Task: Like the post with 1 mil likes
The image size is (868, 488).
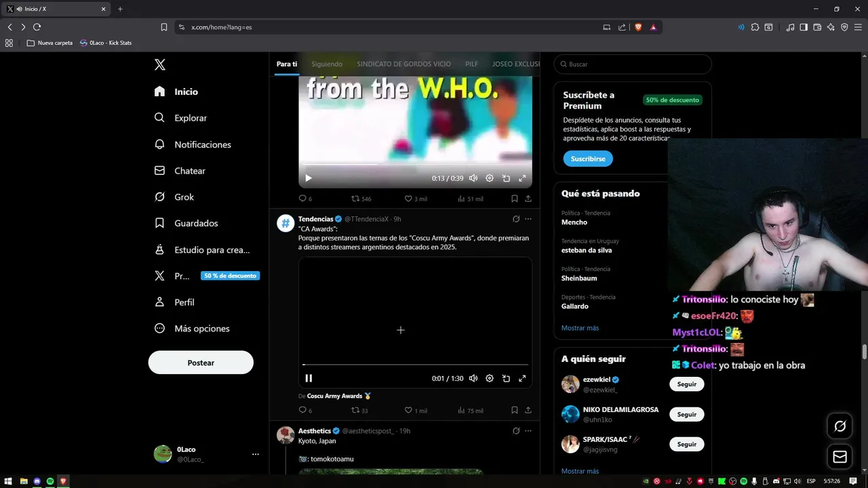Action: (416, 410)
